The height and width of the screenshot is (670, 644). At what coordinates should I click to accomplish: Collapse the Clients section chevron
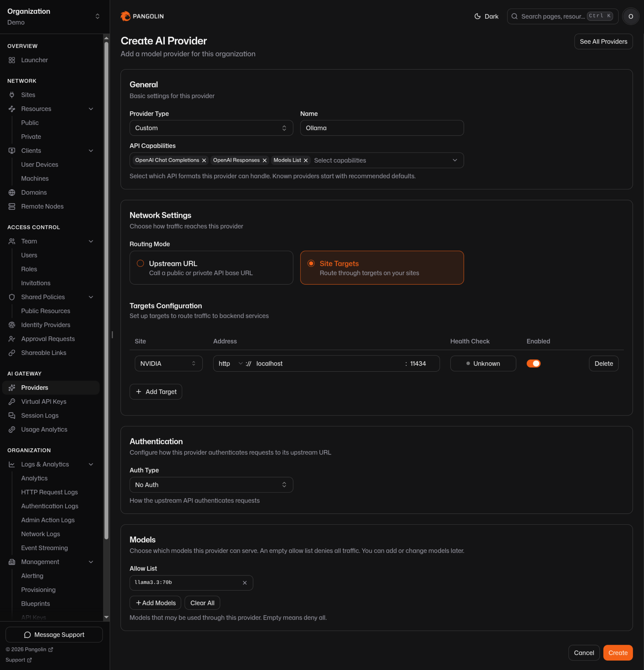pos(91,151)
